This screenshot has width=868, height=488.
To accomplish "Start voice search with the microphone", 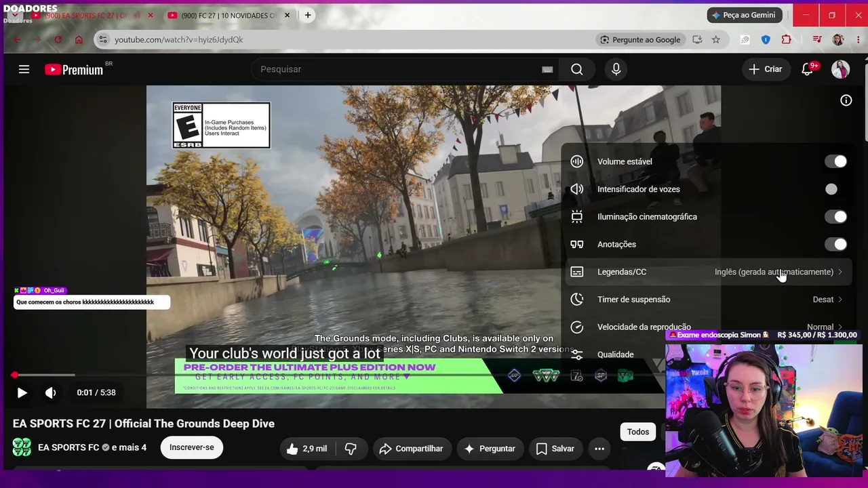I will [616, 69].
